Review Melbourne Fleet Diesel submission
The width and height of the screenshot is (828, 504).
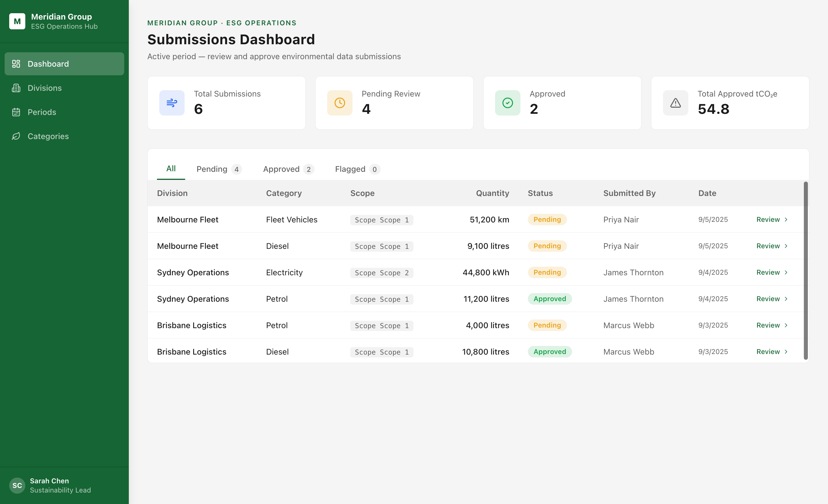[x=772, y=246]
